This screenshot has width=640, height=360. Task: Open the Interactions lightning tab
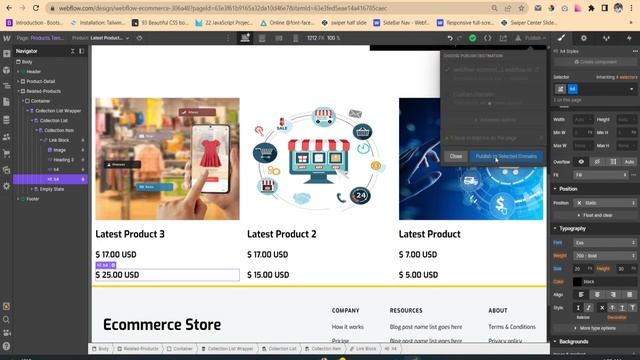629,38
